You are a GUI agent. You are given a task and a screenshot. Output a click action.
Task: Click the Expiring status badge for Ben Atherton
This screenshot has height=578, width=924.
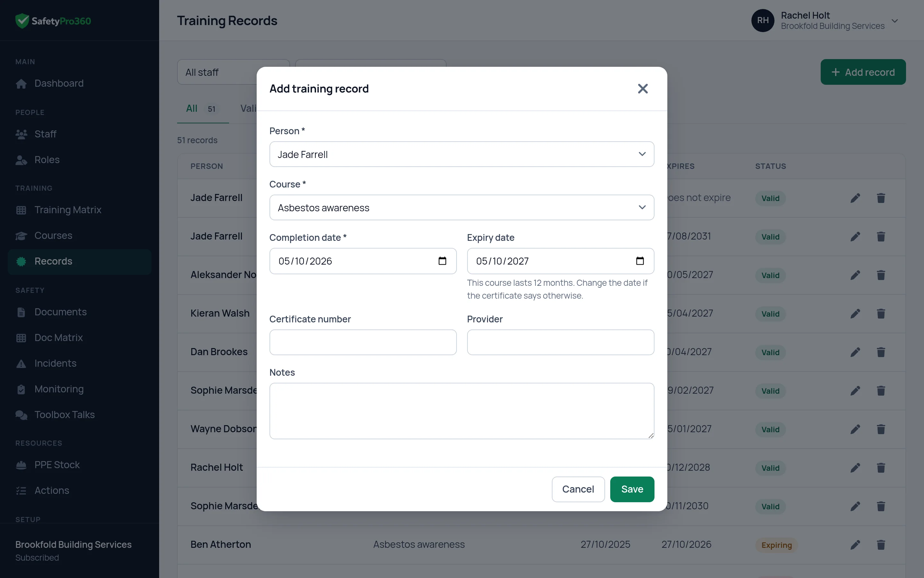click(776, 545)
